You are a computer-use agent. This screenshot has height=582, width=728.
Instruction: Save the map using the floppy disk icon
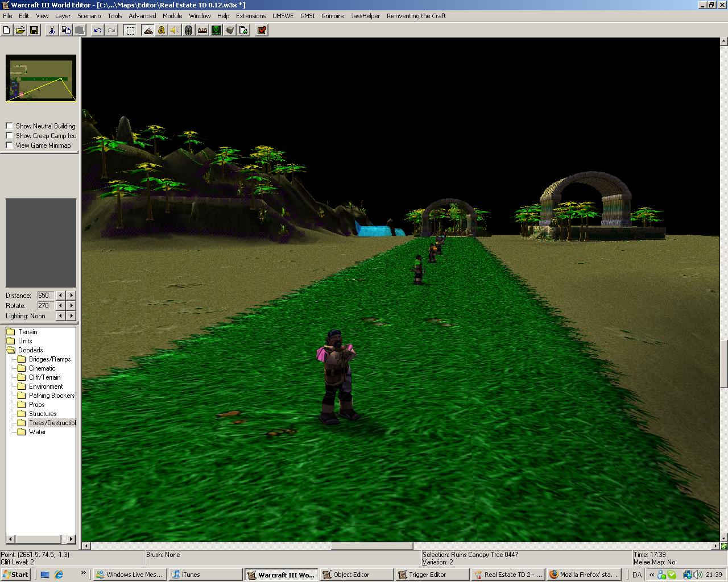pos(34,30)
